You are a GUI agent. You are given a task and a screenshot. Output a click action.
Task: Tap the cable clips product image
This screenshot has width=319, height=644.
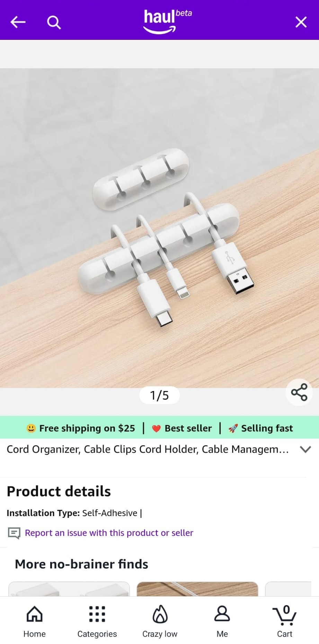pos(159,228)
